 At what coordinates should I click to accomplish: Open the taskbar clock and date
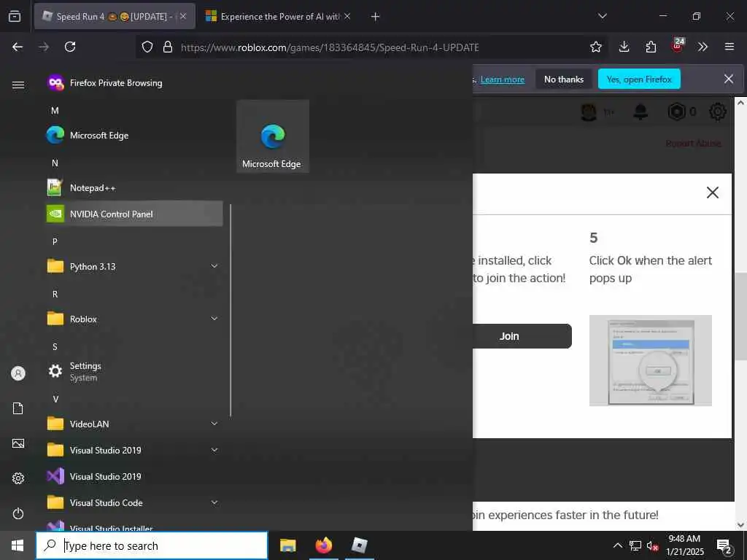(684, 545)
